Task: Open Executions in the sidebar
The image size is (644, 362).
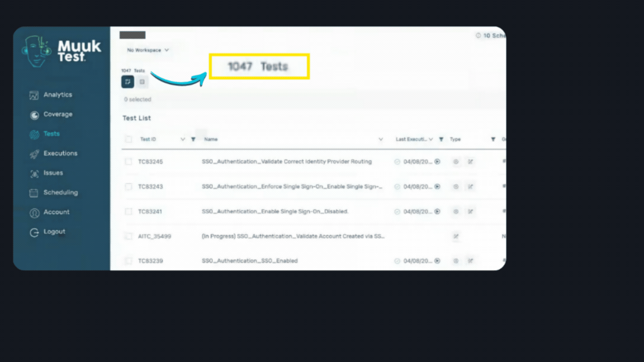Action: click(x=60, y=154)
